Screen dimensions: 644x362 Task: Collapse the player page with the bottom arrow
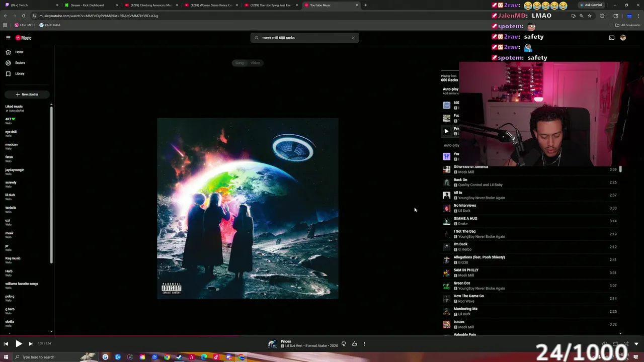click(636, 344)
